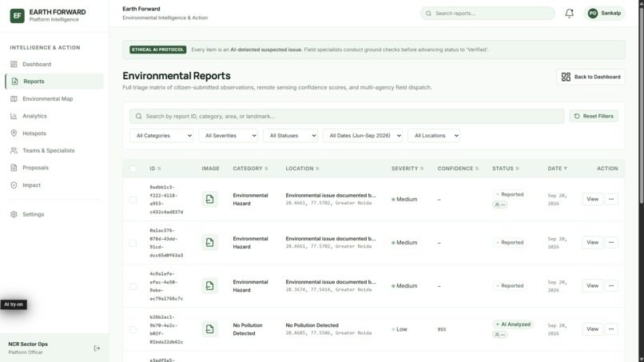Toggle the select-all checkbox in table header
This screenshot has width=644, height=362.
(133, 169)
